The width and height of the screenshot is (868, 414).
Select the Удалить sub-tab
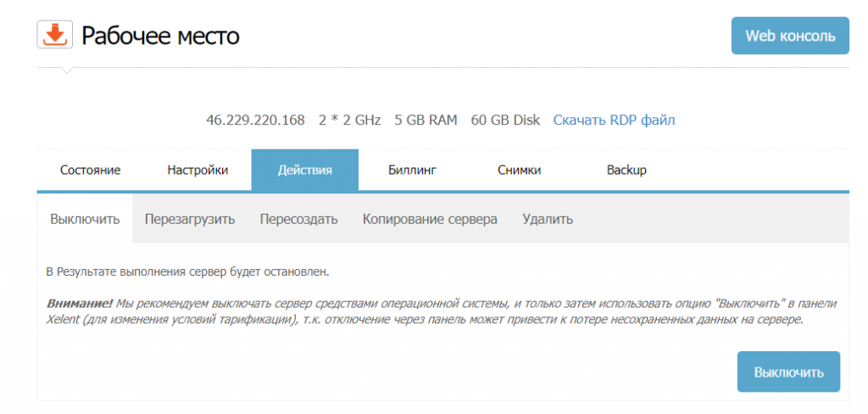[x=548, y=219]
